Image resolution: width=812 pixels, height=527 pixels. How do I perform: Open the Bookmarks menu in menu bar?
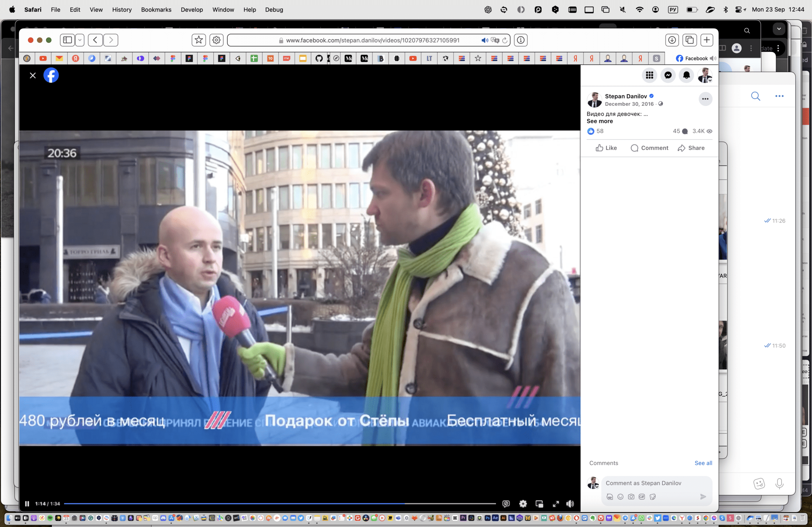pos(156,10)
